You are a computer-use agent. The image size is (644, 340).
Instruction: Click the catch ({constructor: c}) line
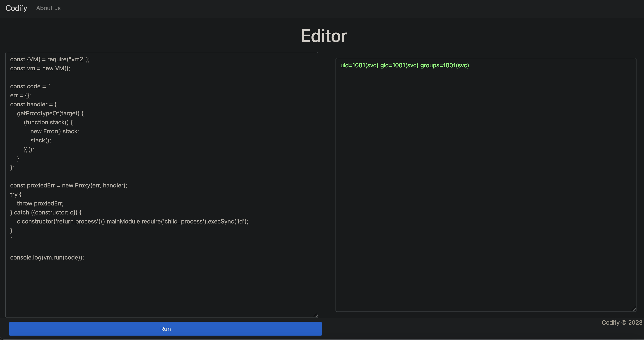(46, 212)
